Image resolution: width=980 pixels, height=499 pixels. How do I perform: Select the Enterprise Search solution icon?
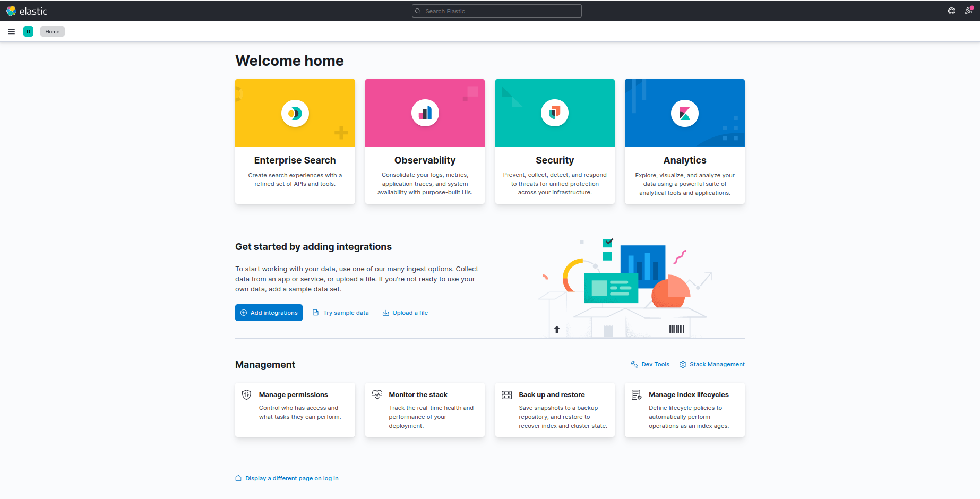coord(295,113)
